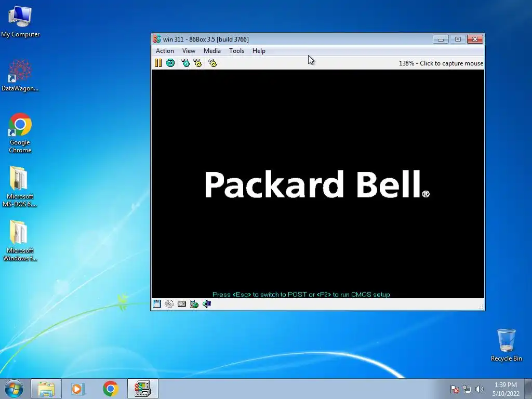The height and width of the screenshot is (399, 532).
Task: Open Windows Media Player from taskbar
Action: (77, 389)
